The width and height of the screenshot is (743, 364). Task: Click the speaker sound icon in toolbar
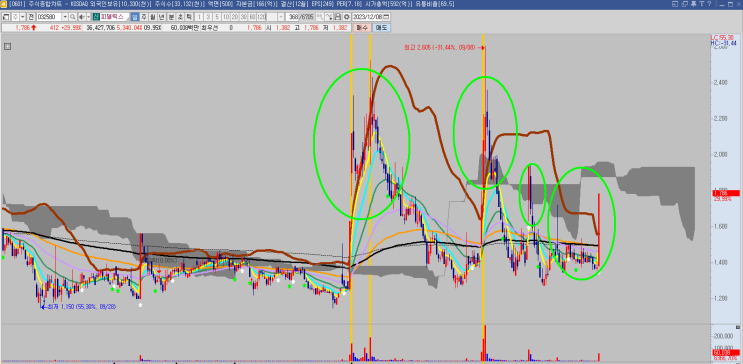(82, 17)
